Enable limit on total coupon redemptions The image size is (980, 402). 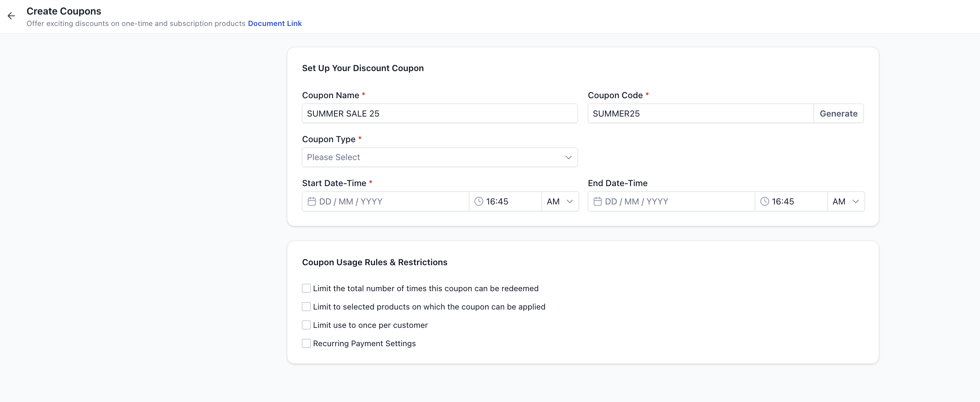[306, 289]
